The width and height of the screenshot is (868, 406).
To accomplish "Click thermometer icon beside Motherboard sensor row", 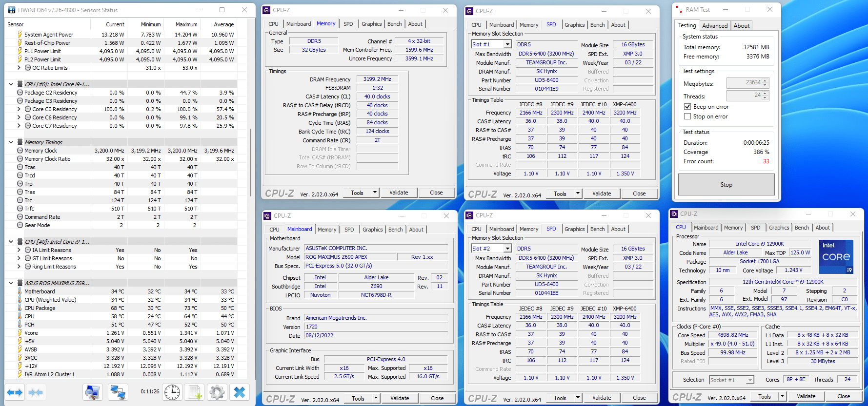I will click(20, 291).
